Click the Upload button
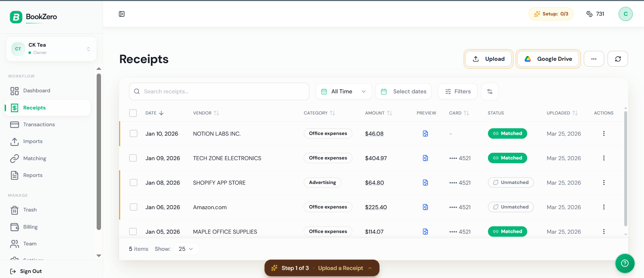The width and height of the screenshot is (644, 278). [x=489, y=59]
